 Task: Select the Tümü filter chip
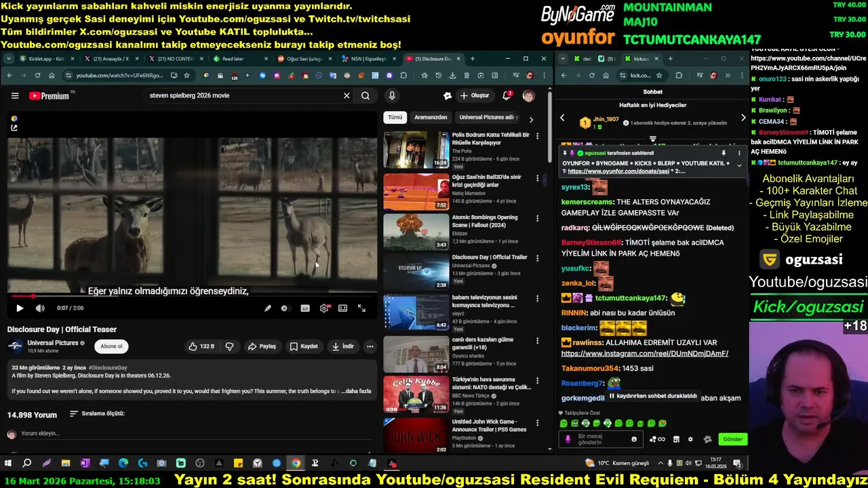pyautogui.click(x=395, y=117)
